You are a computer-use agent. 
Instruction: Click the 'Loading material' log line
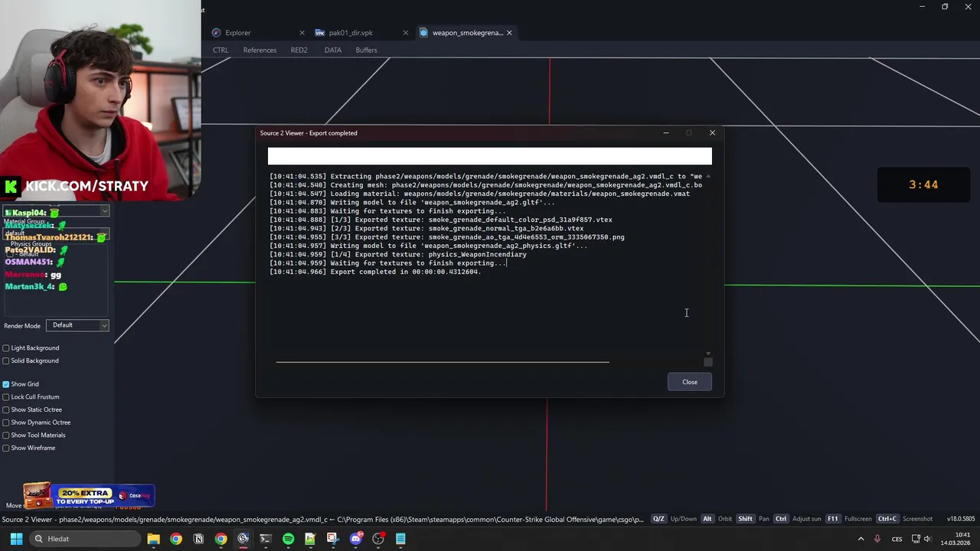[x=479, y=194]
